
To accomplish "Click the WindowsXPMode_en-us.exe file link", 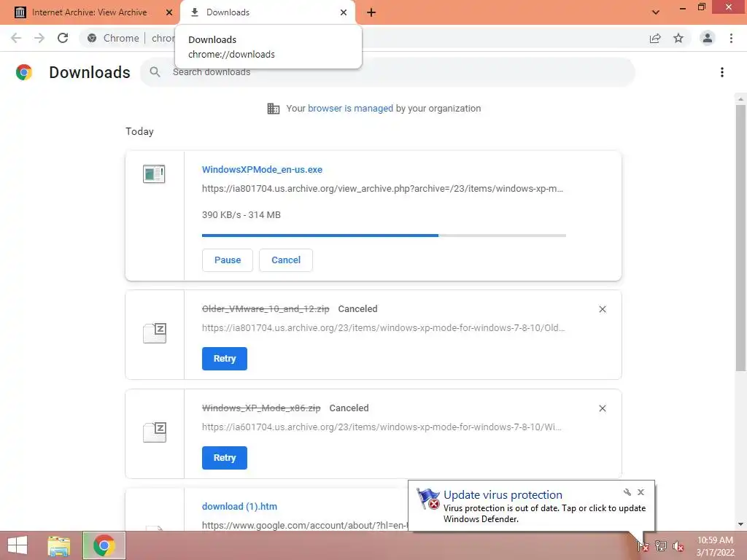I will [262, 169].
